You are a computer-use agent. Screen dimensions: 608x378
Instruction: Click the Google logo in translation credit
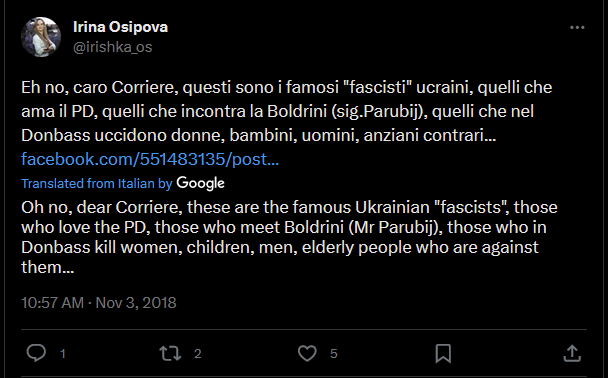[200, 183]
